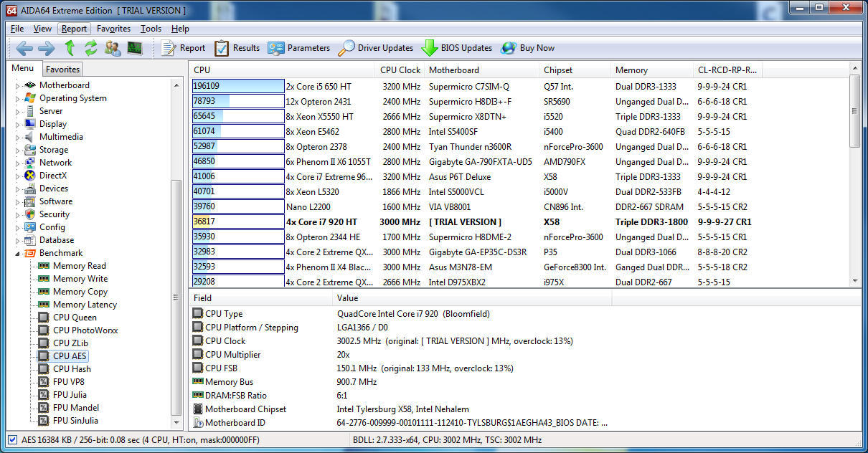This screenshot has height=453, width=868.
Task: Click the blue Forward arrow toolbar icon
Action: (x=46, y=48)
